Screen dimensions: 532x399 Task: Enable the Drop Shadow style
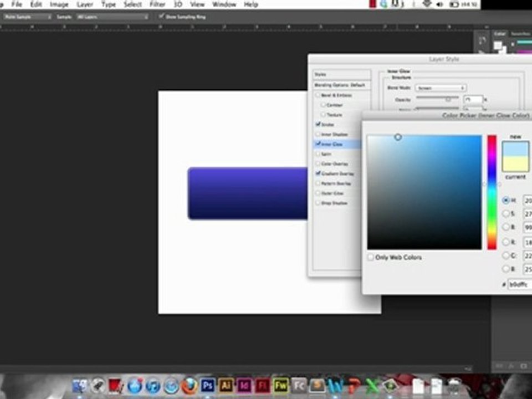pos(318,203)
